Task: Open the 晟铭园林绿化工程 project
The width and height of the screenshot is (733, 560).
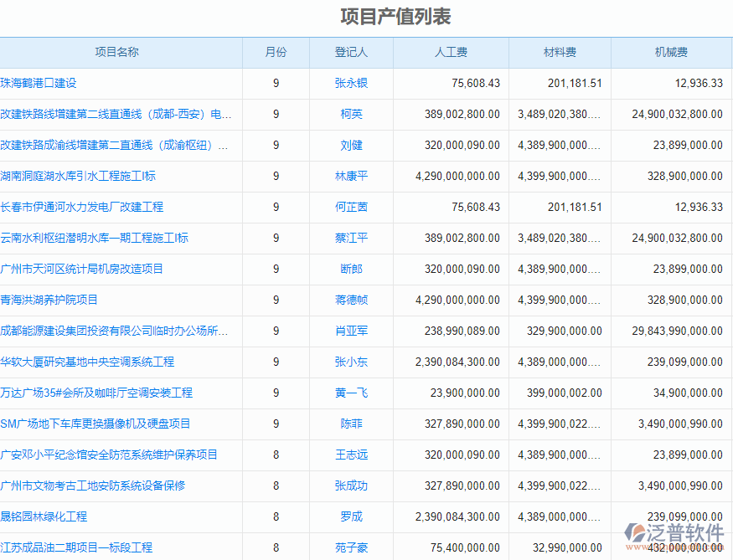Action: (x=42, y=517)
